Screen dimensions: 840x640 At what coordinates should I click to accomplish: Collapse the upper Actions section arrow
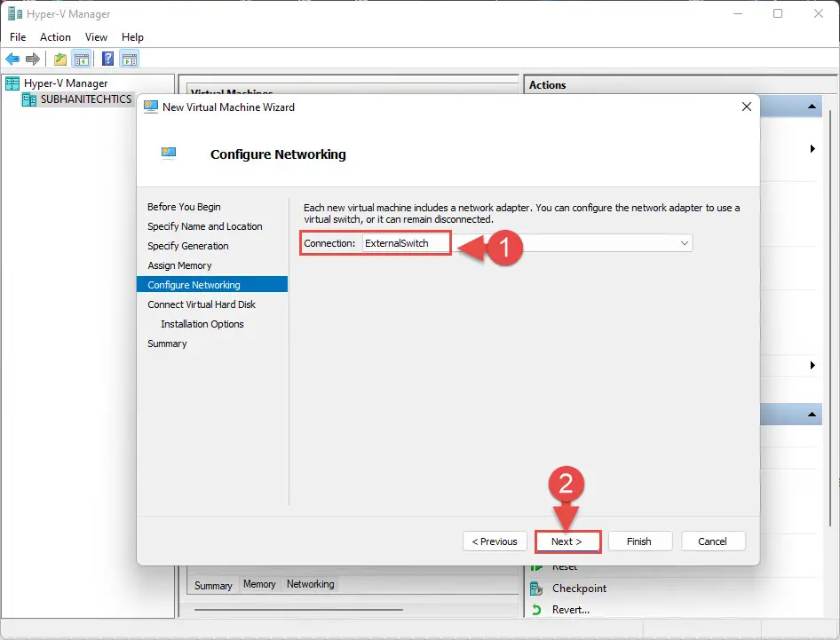tap(812, 107)
